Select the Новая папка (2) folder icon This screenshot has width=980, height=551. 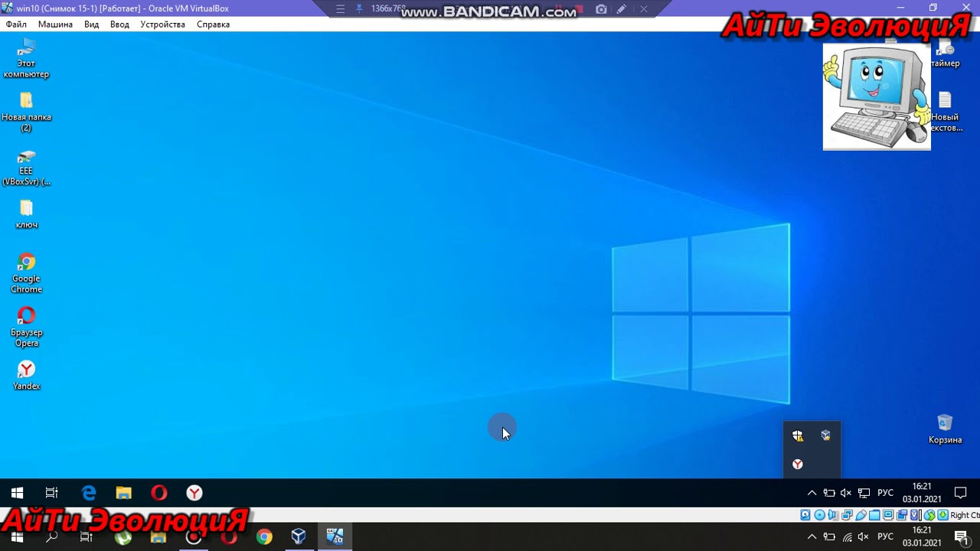pyautogui.click(x=26, y=112)
